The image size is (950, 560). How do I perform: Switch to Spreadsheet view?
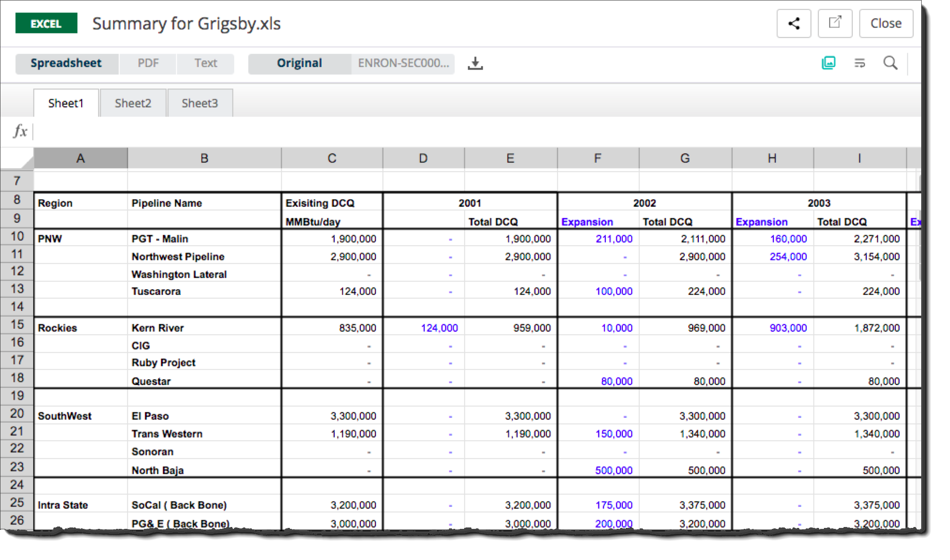(x=67, y=63)
